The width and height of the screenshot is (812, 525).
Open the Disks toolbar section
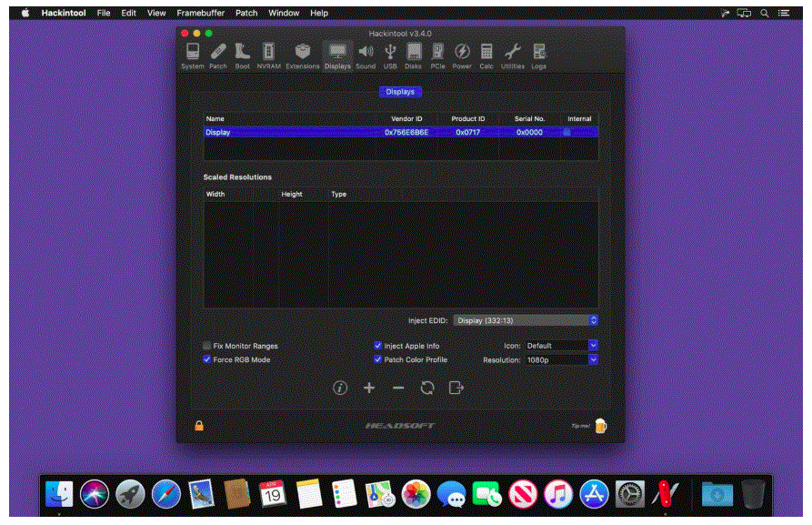point(413,56)
